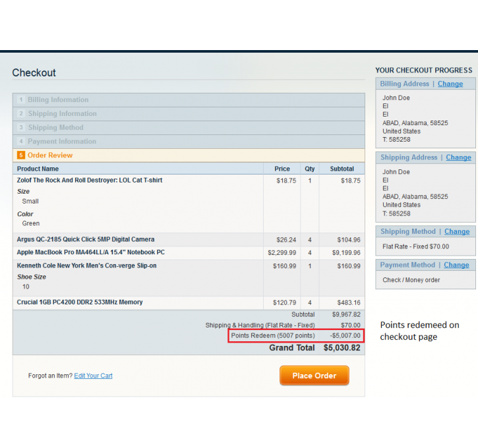Click the Price column header
This screenshot has width=478, height=448.
click(282, 169)
